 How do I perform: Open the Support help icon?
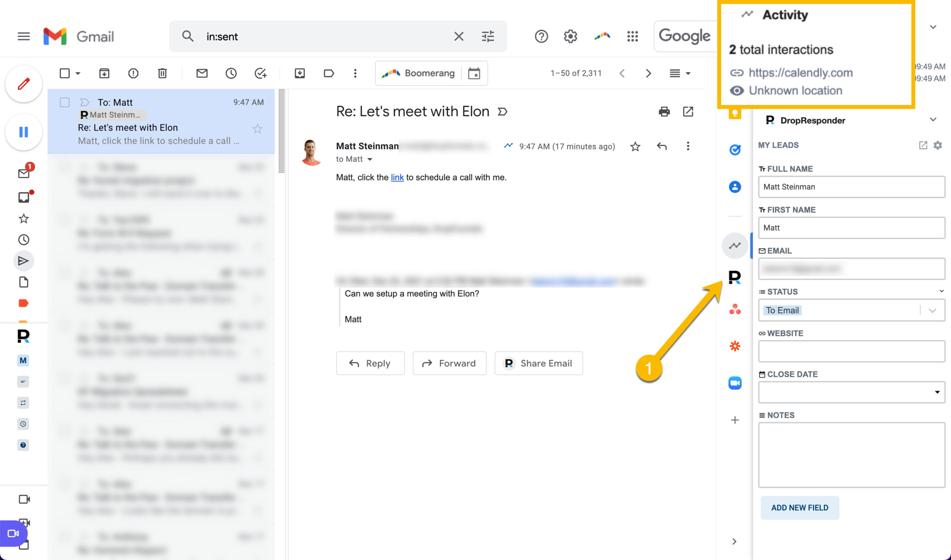pos(541,36)
